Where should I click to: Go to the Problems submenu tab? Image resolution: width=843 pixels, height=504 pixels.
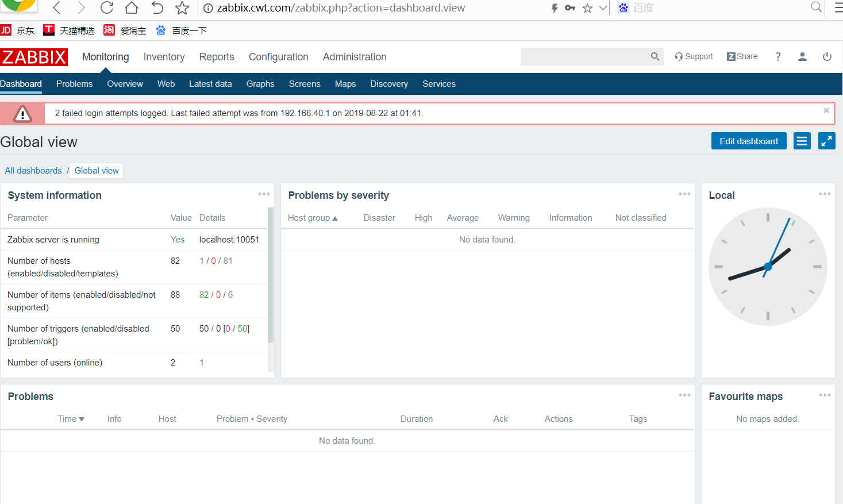[x=74, y=84]
